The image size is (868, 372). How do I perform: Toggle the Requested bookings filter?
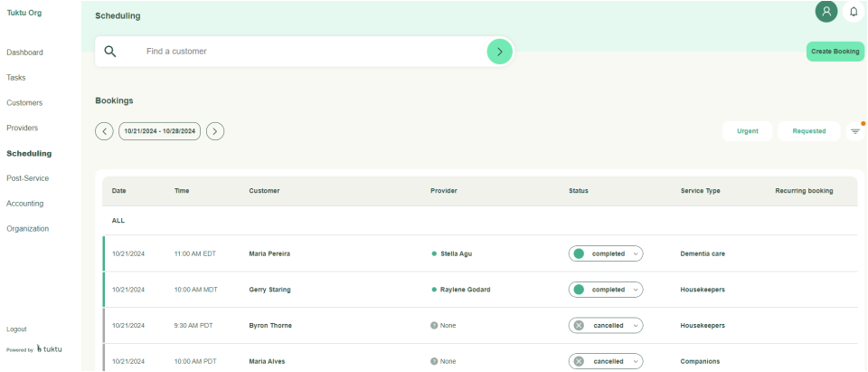(x=808, y=131)
